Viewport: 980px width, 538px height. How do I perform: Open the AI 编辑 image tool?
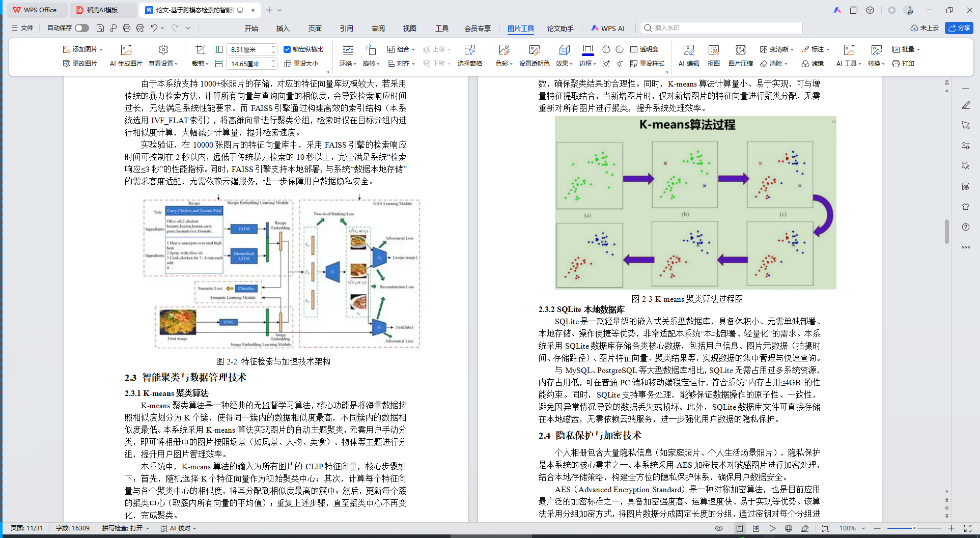click(689, 55)
